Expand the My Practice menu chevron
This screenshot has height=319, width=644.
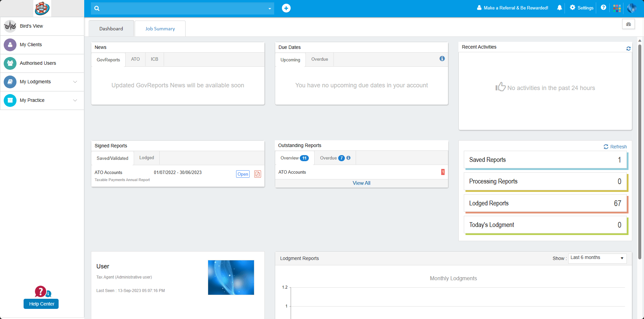point(75,100)
